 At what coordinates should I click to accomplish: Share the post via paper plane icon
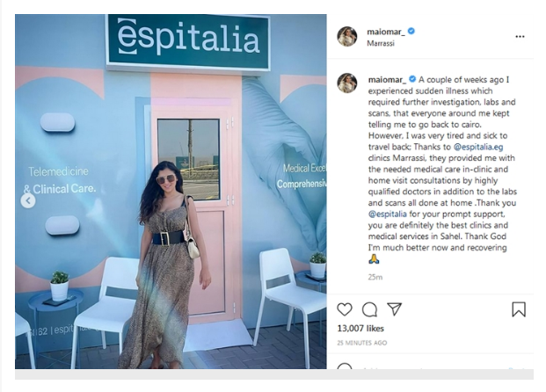[395, 309]
